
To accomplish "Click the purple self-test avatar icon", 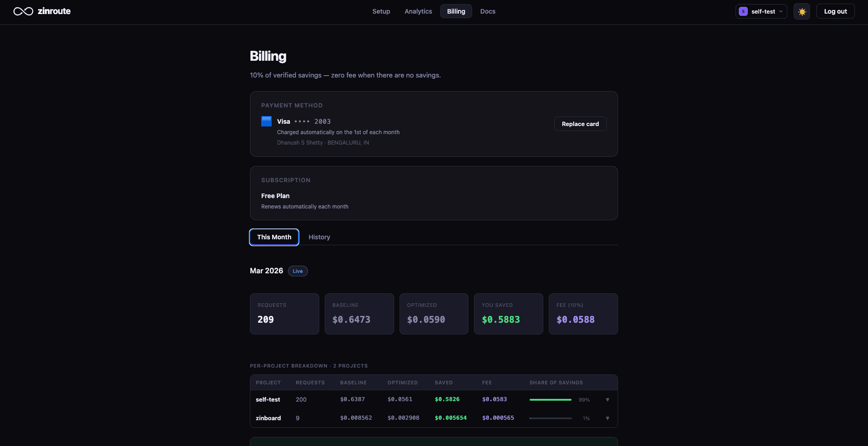I will (743, 11).
